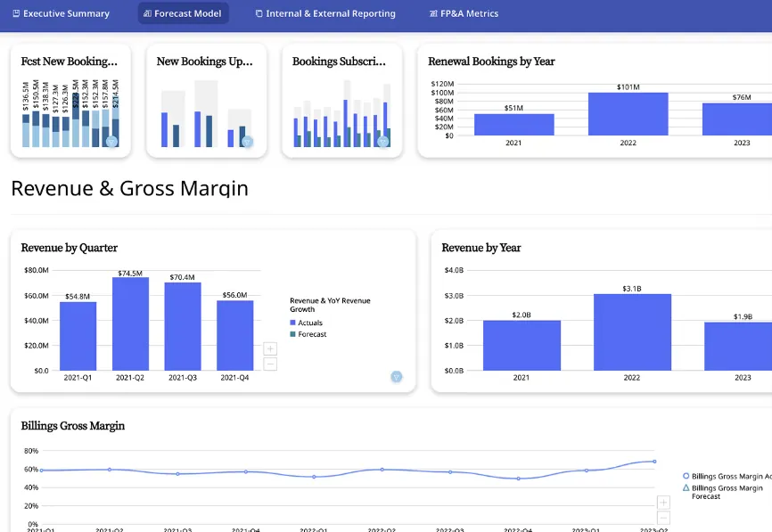Expand the Fcst New Bookings card title
The width and height of the screenshot is (772, 532).
tap(70, 61)
